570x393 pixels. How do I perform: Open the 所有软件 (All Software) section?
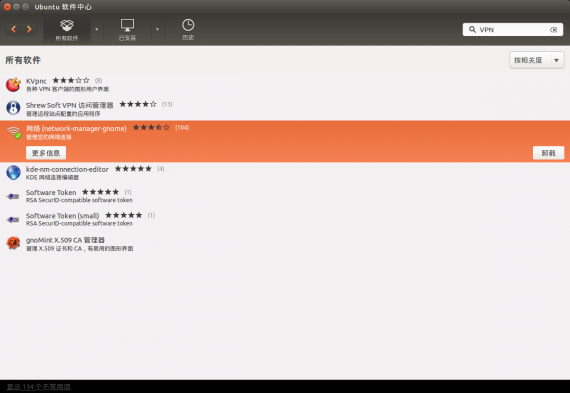pyautogui.click(x=67, y=30)
